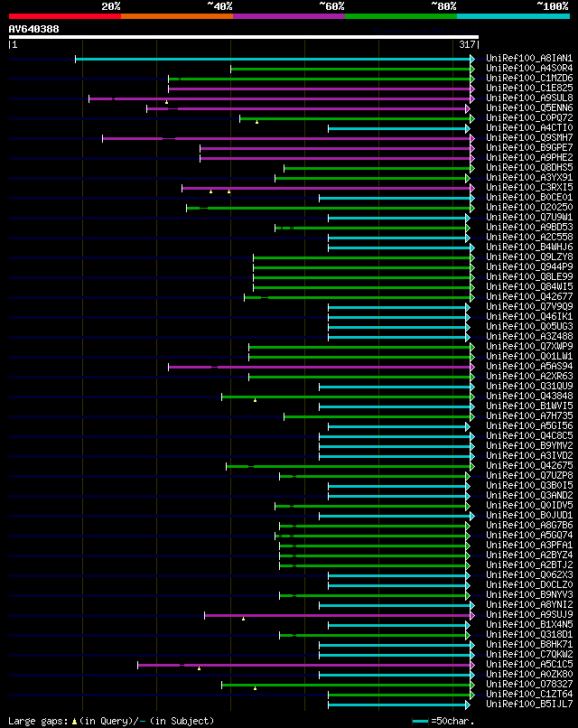Select the UniRef100_A9PHE2 label text
This screenshot has height=728, width=578.
529,157
